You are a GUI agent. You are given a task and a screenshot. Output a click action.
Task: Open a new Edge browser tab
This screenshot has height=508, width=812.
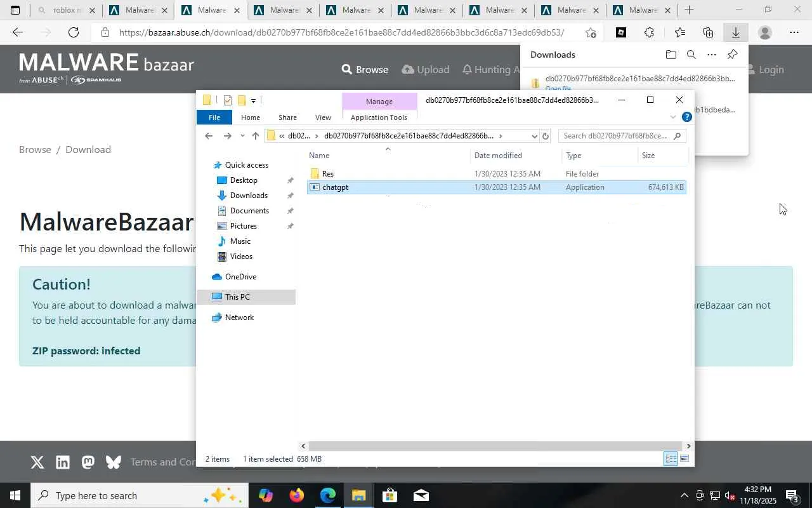click(x=689, y=10)
